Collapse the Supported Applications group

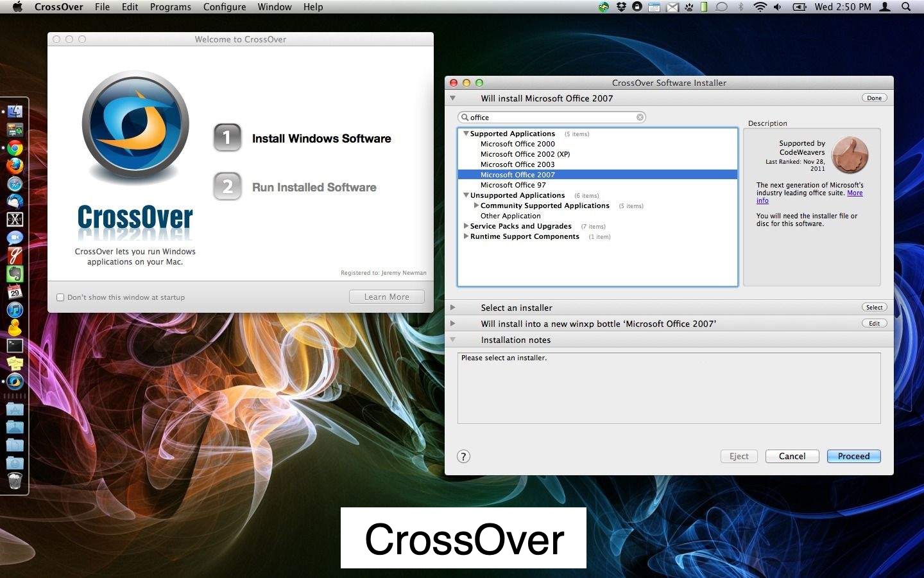point(466,134)
